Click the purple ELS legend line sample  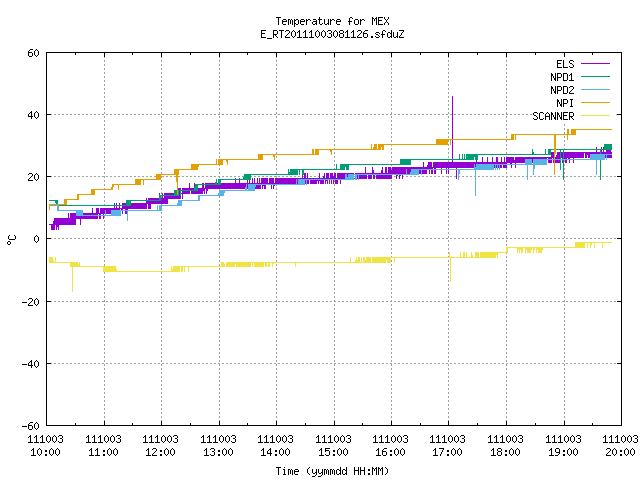pyautogui.click(x=595, y=64)
